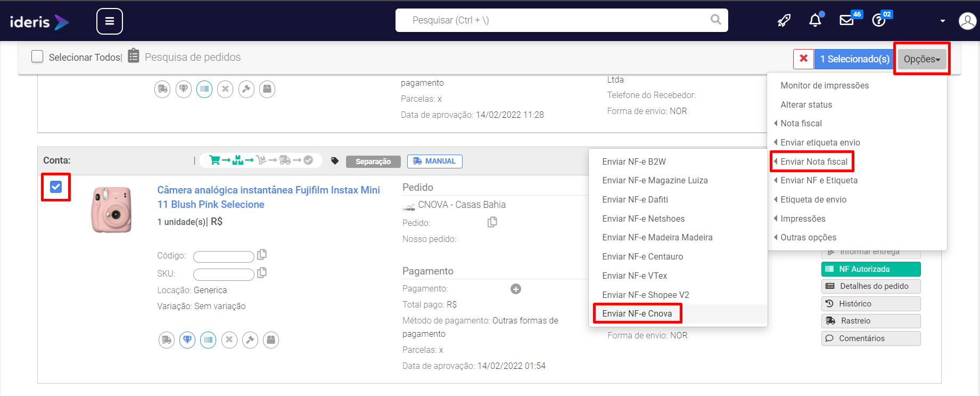This screenshot has height=396, width=980.
Task: Open the messages envelope icon
Action: pyautogui.click(x=846, y=20)
